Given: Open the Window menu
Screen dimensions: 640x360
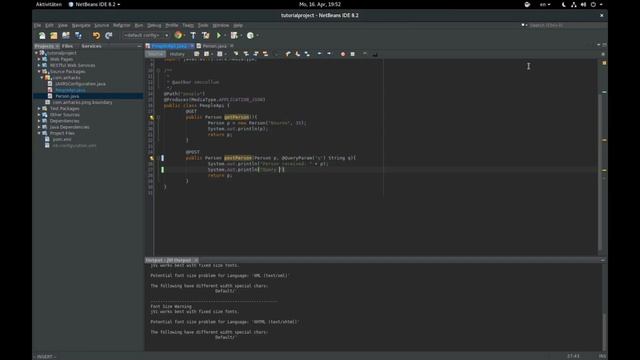Looking at the screenshot, I should tap(221, 25).
